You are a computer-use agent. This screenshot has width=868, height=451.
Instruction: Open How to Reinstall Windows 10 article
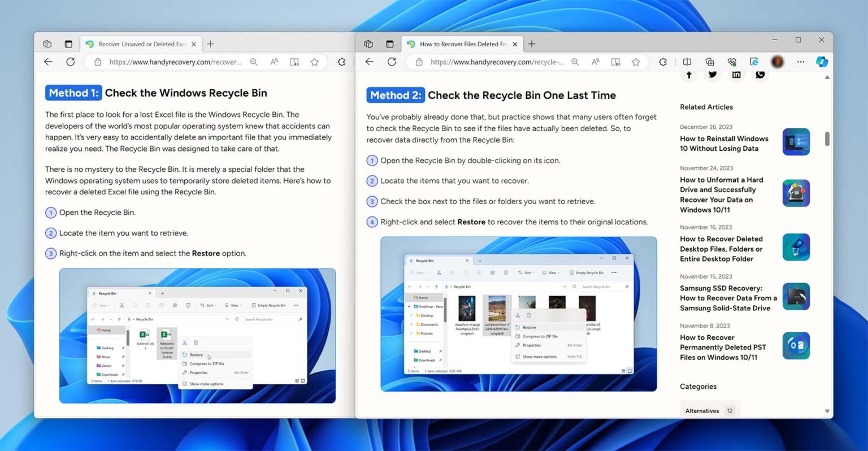coord(724,144)
